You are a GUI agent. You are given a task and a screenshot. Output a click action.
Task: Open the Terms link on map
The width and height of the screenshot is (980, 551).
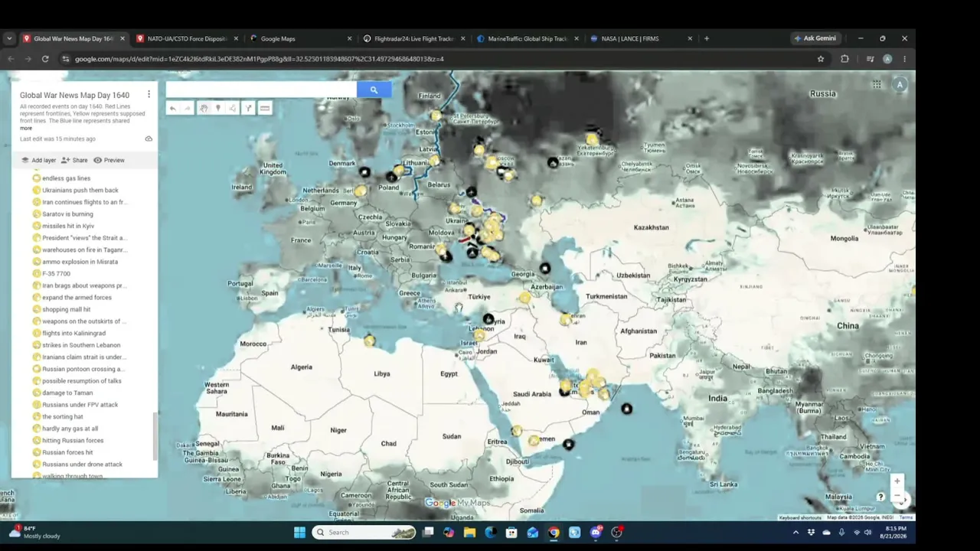pyautogui.click(x=906, y=518)
